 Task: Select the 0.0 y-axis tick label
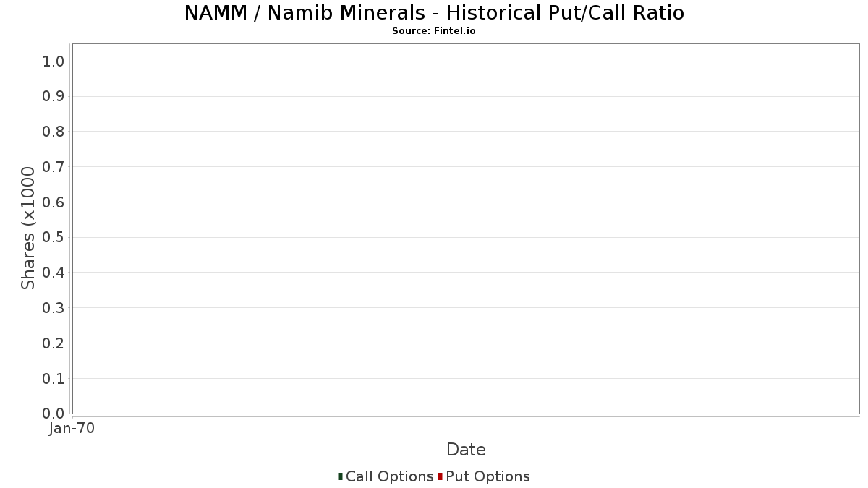point(54,414)
